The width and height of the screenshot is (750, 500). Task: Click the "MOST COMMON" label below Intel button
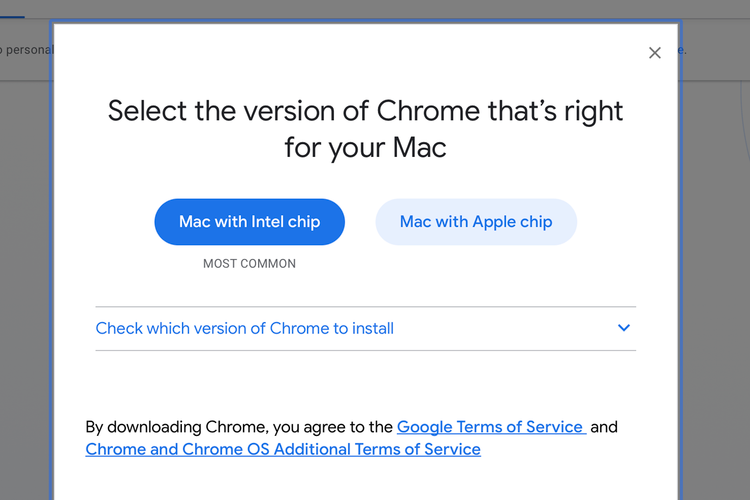[249, 264]
